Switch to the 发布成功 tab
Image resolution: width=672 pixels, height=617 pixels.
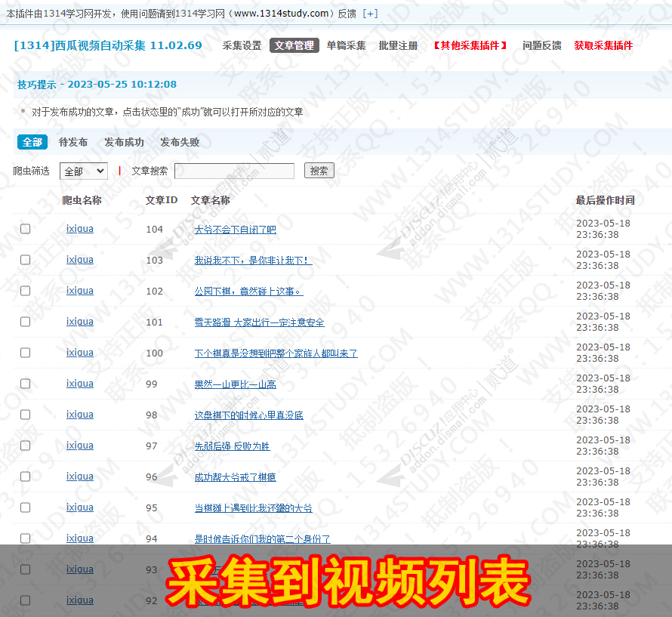point(124,142)
